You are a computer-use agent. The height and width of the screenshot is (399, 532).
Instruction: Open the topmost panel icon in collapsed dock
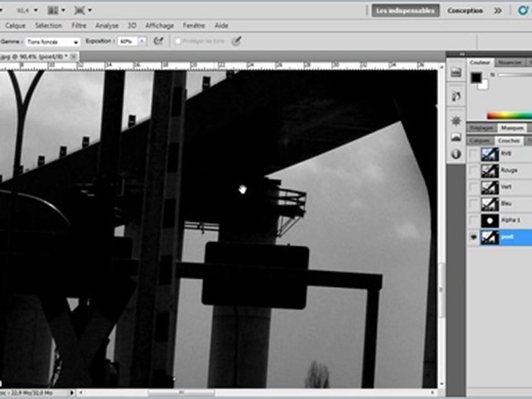(x=456, y=72)
